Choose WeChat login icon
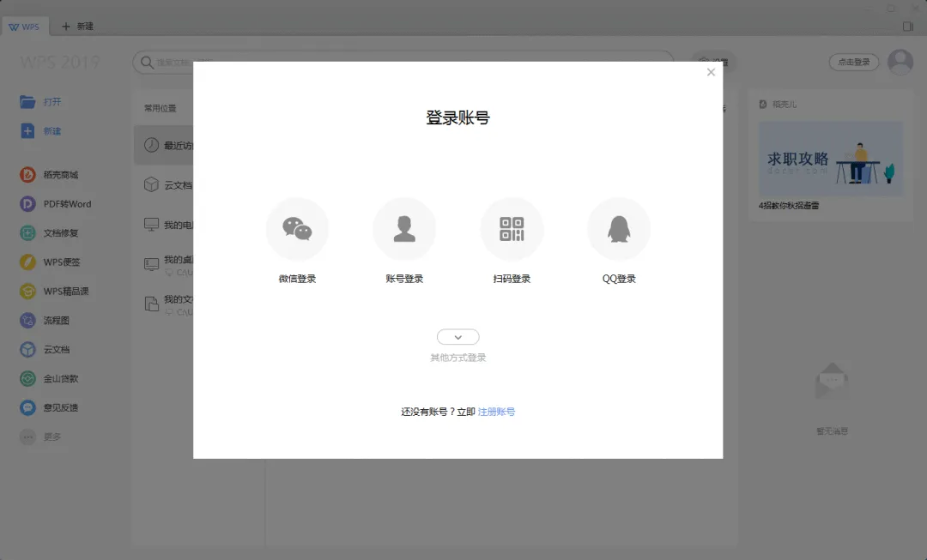 [297, 229]
